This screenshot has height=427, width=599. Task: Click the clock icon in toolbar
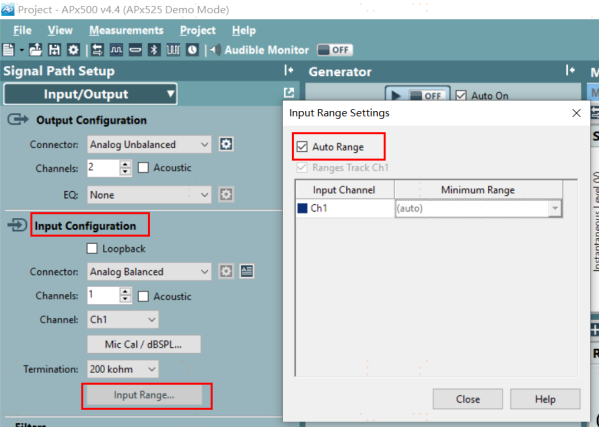click(193, 50)
